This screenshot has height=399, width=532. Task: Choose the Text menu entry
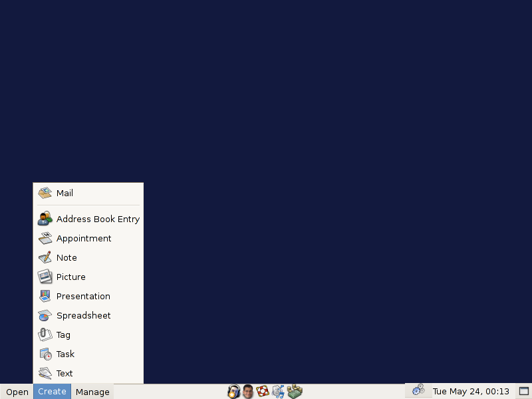pyautogui.click(x=65, y=373)
